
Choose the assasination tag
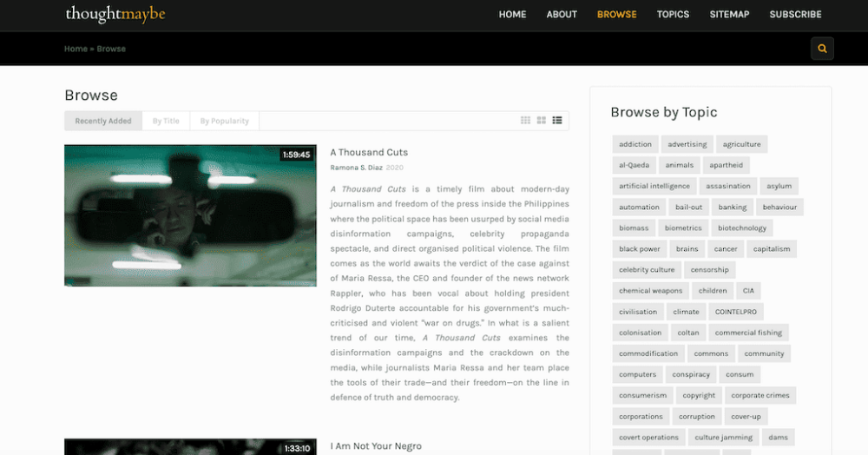pos(728,186)
